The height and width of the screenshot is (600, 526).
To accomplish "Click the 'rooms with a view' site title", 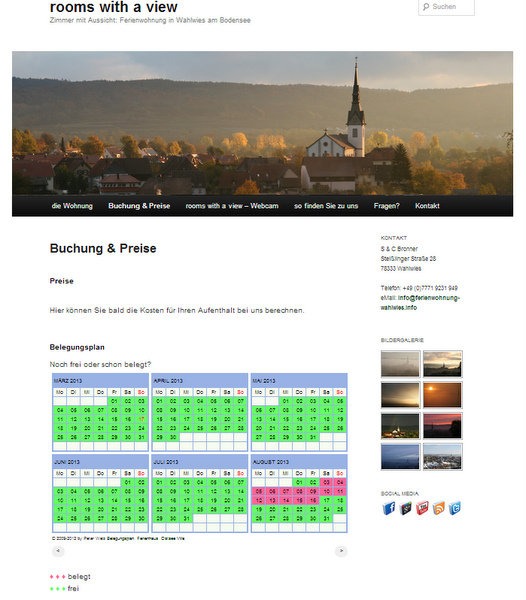I will 114,7.
